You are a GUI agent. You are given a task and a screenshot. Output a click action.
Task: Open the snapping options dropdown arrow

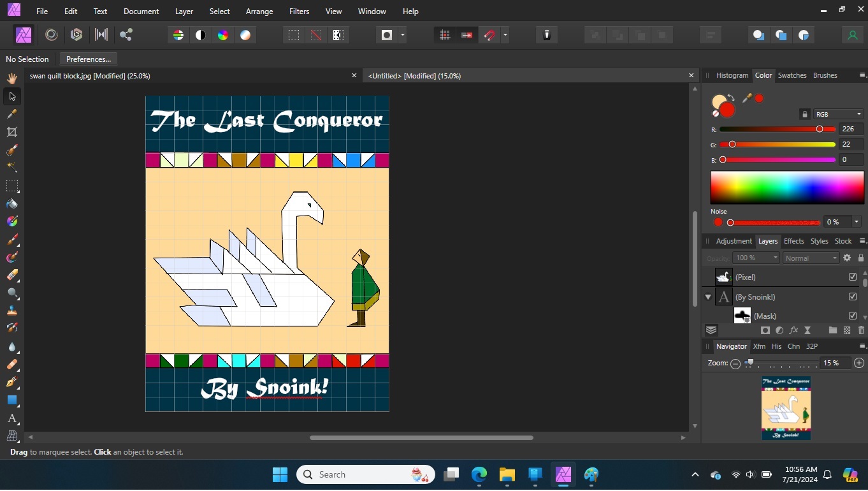pos(505,35)
